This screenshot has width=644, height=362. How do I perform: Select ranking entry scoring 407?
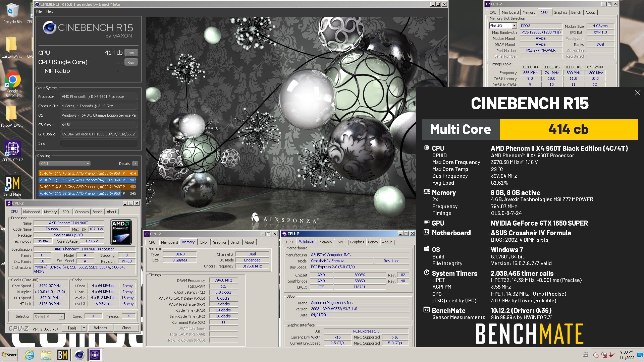(88, 180)
